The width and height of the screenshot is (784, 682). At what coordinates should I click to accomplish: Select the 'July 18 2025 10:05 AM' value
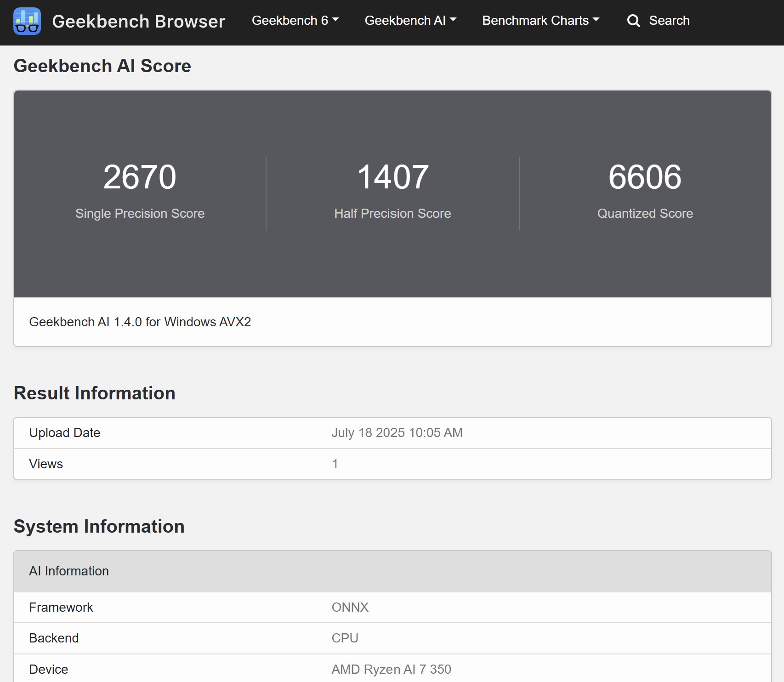coord(397,433)
